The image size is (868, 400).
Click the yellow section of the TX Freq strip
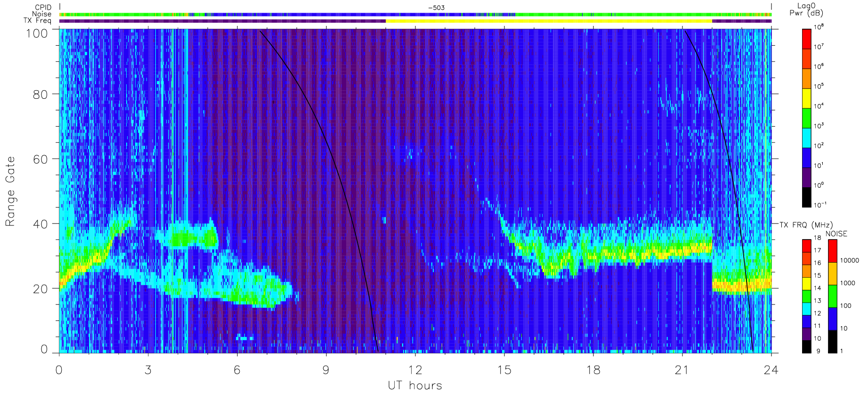click(x=549, y=21)
